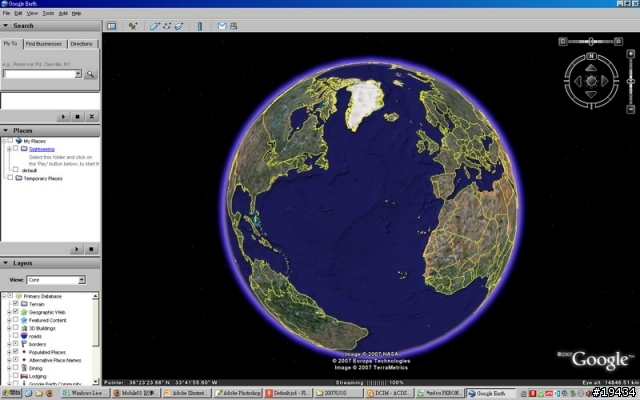Expand the borders layer tree

point(9,344)
